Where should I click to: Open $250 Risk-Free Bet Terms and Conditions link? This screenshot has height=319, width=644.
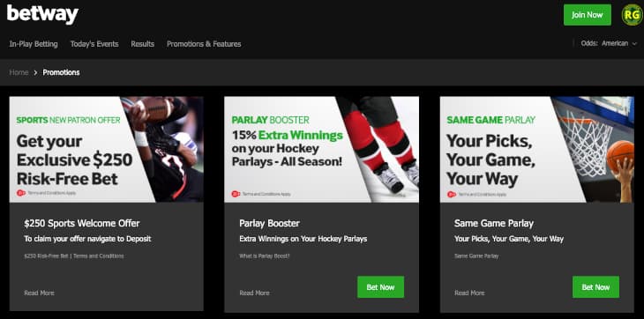(x=74, y=256)
